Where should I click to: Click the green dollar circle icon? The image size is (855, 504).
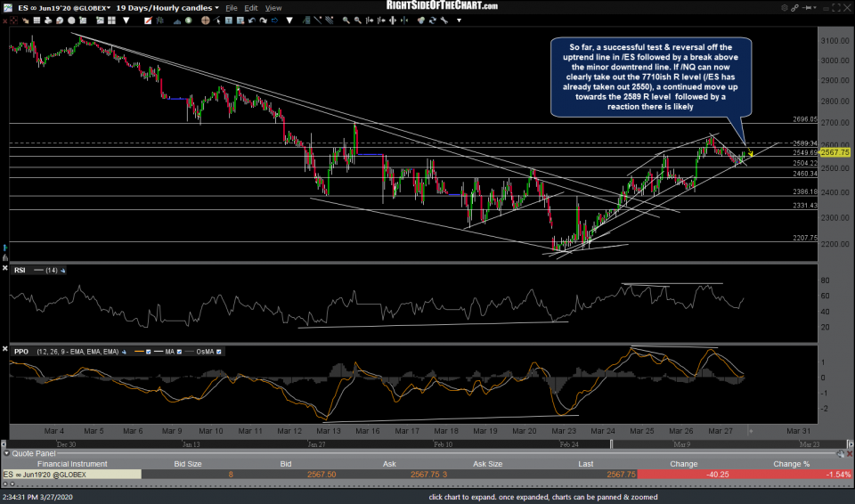pyautogui.click(x=188, y=20)
